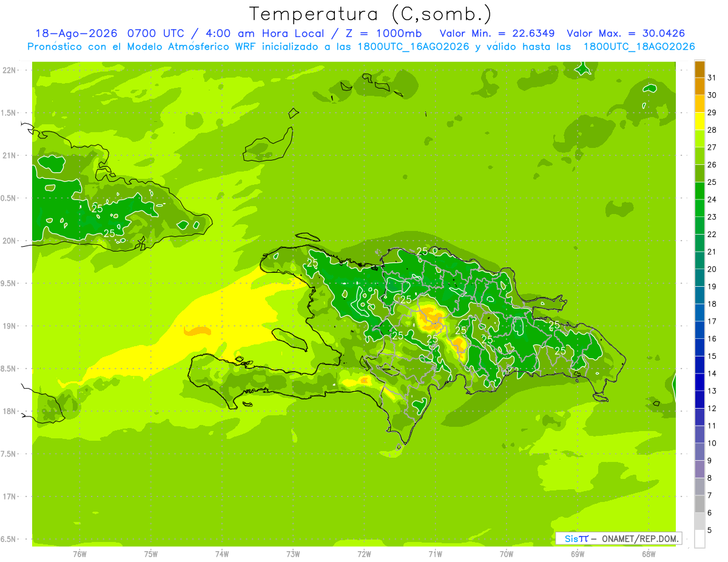
Task: Click the "19N" latitude label
Action: (9, 326)
